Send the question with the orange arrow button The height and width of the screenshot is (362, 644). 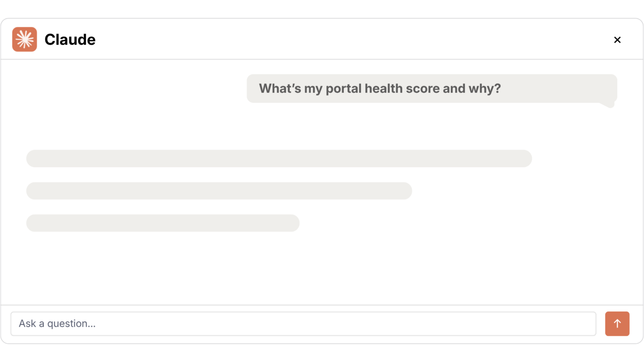point(617,324)
